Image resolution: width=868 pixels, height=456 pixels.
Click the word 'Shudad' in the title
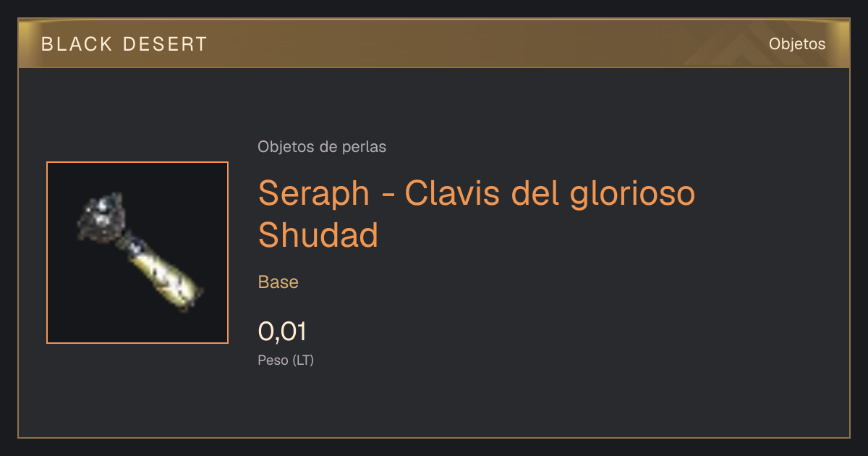click(318, 234)
